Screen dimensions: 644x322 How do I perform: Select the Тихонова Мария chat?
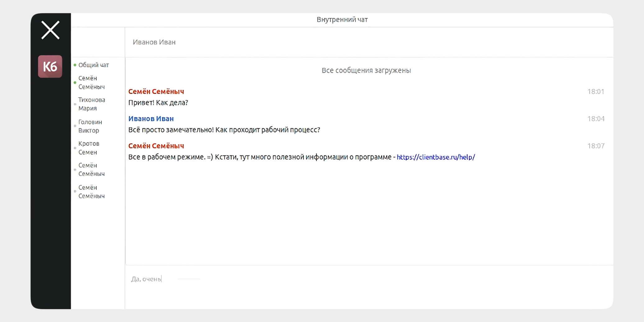(x=92, y=104)
